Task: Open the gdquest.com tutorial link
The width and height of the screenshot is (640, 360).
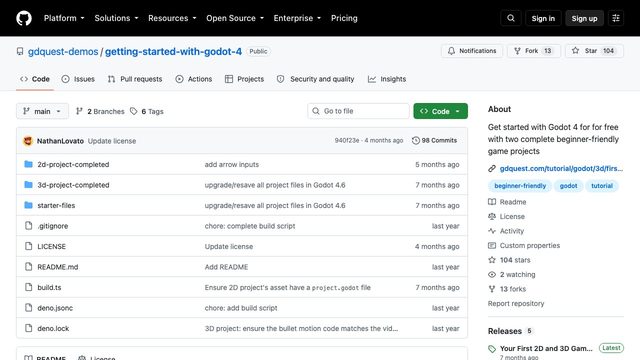Action: 561,169
